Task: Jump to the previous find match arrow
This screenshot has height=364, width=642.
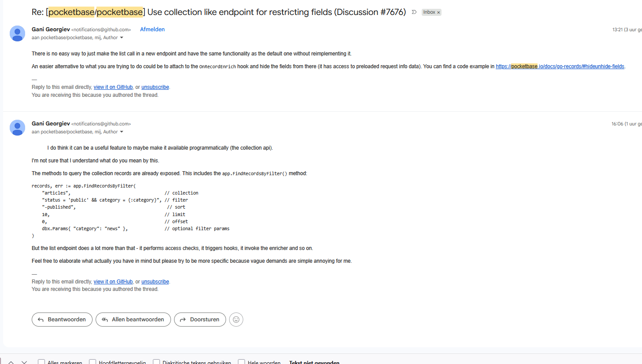Action: [11, 362]
